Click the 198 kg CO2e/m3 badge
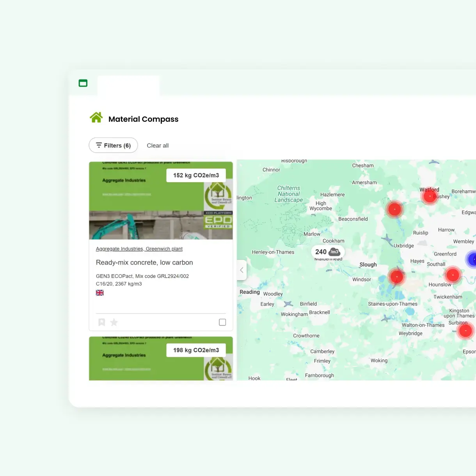This screenshot has height=476, width=476. click(196, 350)
